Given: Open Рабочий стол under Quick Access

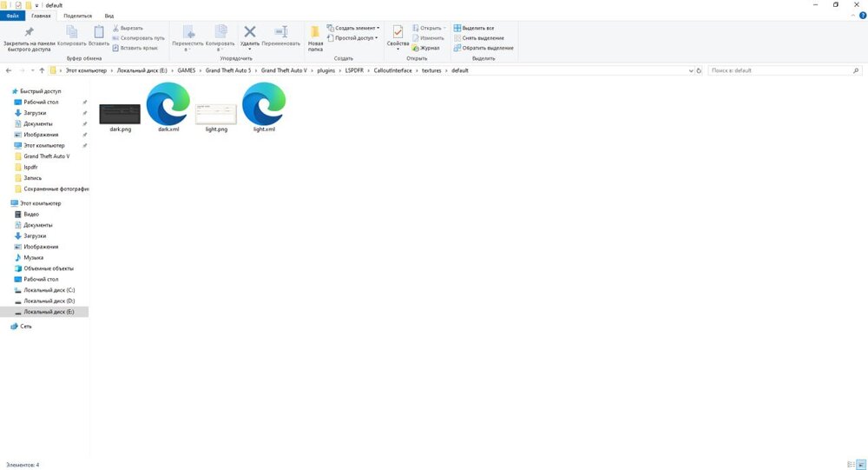Looking at the screenshot, I should [x=41, y=102].
